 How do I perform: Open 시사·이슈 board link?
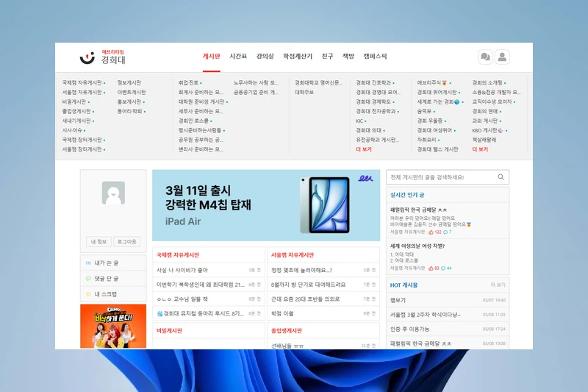(72, 130)
